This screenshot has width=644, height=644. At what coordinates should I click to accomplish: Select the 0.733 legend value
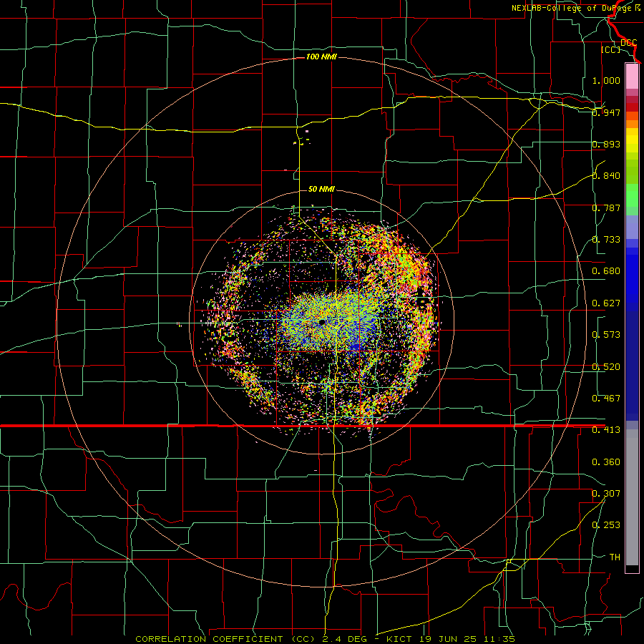pyautogui.click(x=606, y=240)
